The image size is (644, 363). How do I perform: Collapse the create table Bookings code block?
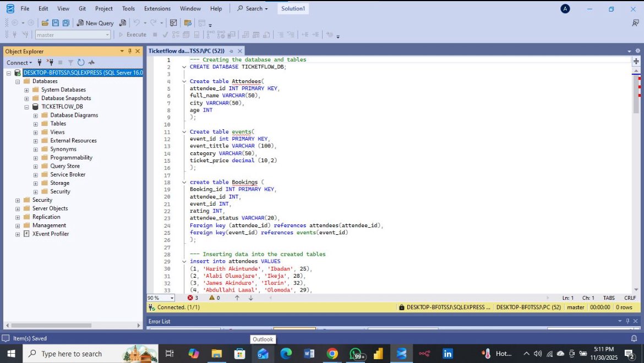[x=184, y=182]
